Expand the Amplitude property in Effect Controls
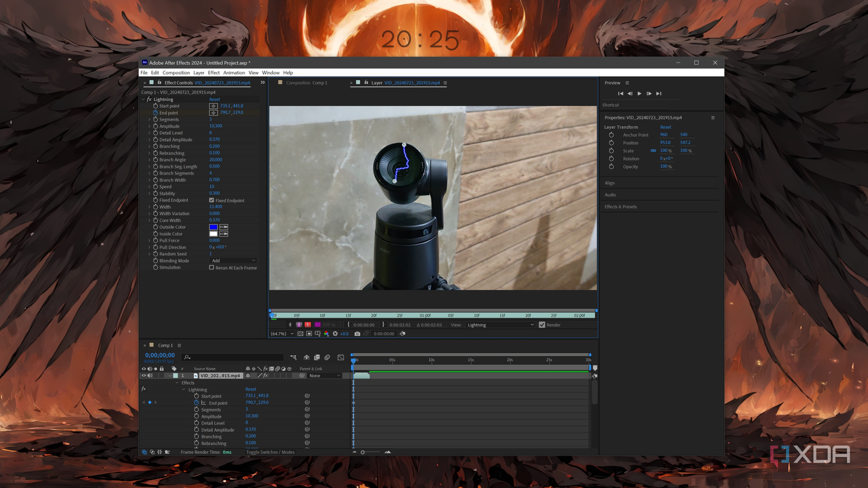The width and height of the screenshot is (868, 488). [150, 126]
